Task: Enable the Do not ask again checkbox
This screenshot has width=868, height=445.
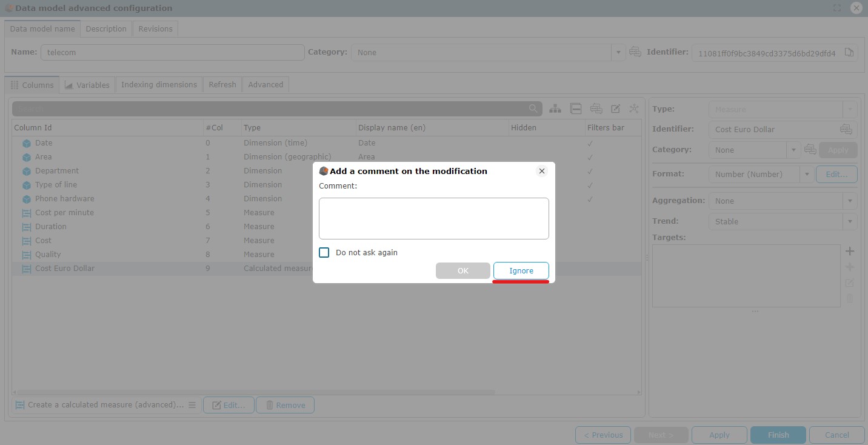Action: tap(324, 252)
